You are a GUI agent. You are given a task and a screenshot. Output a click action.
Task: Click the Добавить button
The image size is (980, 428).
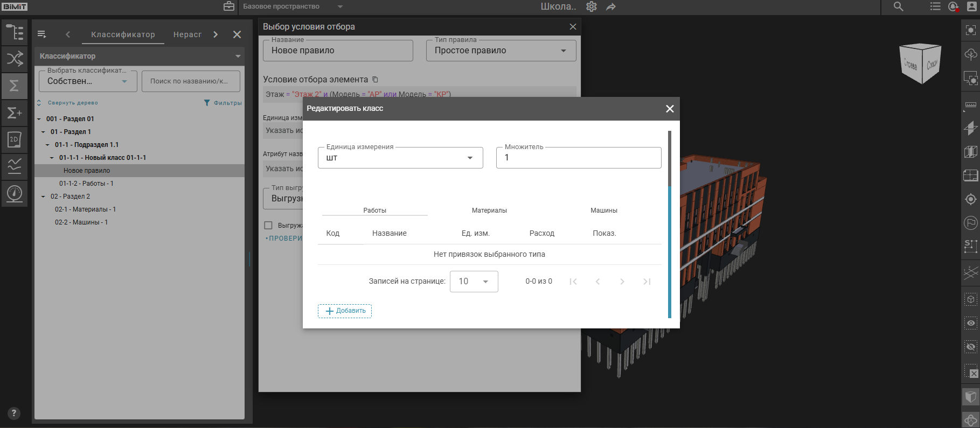tap(345, 311)
